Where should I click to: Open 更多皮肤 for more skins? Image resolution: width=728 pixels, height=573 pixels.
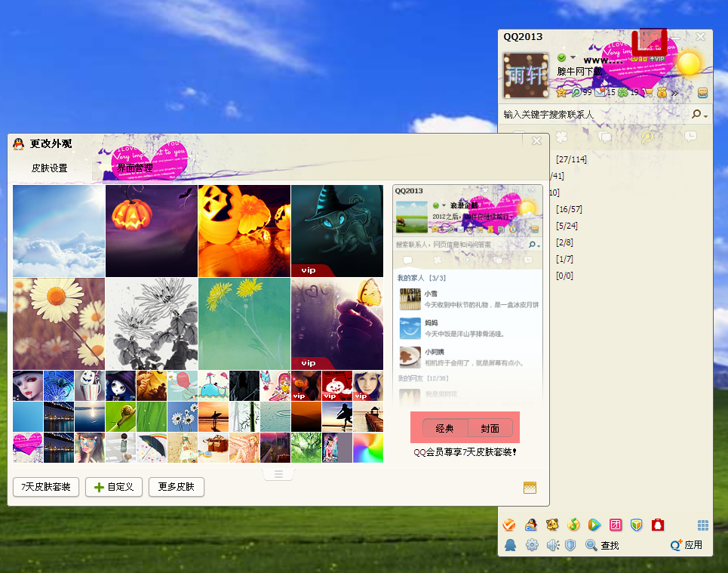[177, 487]
